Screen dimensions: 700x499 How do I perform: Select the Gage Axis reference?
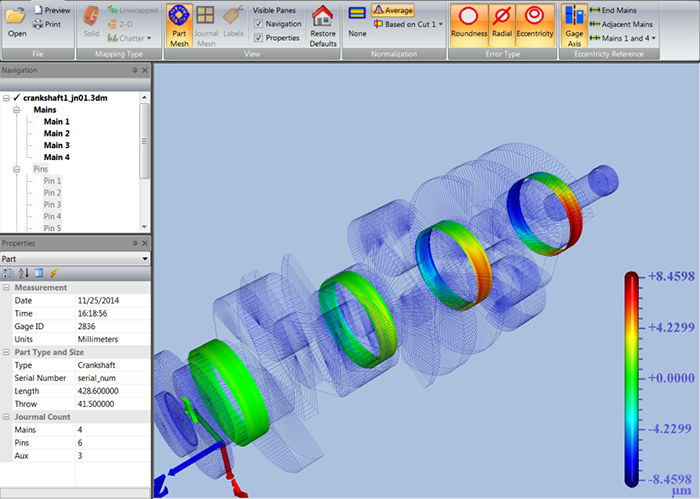tap(574, 25)
